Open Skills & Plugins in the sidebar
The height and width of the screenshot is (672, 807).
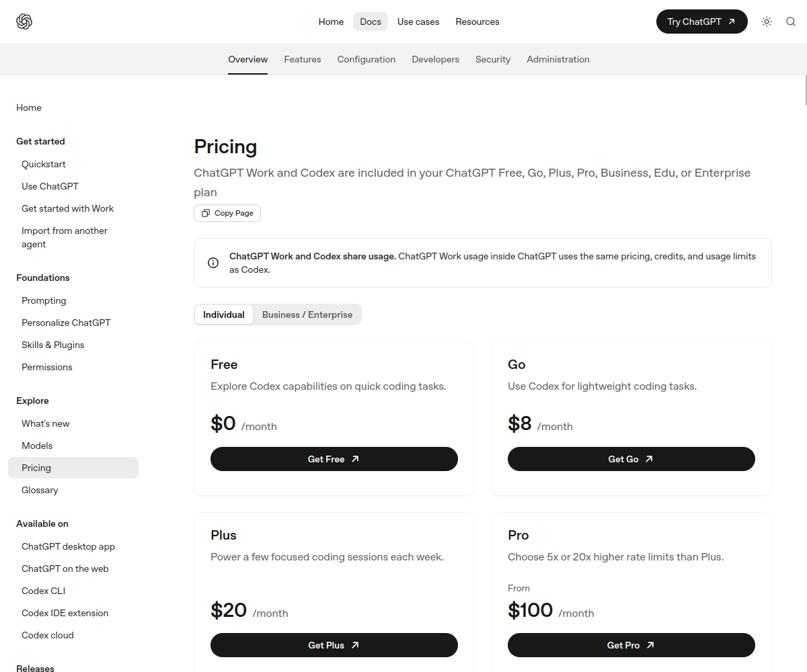click(53, 345)
